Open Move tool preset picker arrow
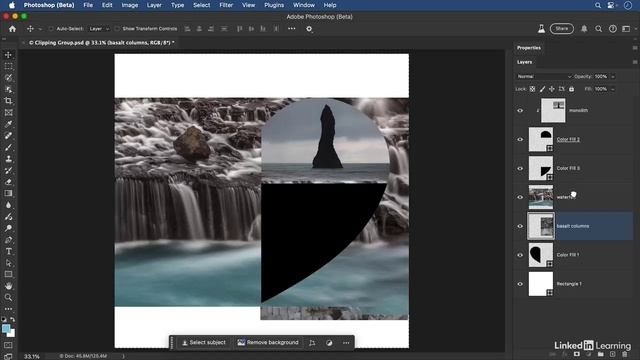Image resolution: width=640 pixels, height=360 pixels. click(x=40, y=29)
